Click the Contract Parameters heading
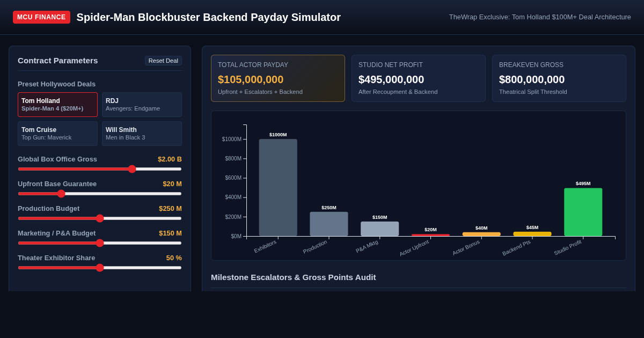Screen dimensions: 644x338 pos(58,61)
